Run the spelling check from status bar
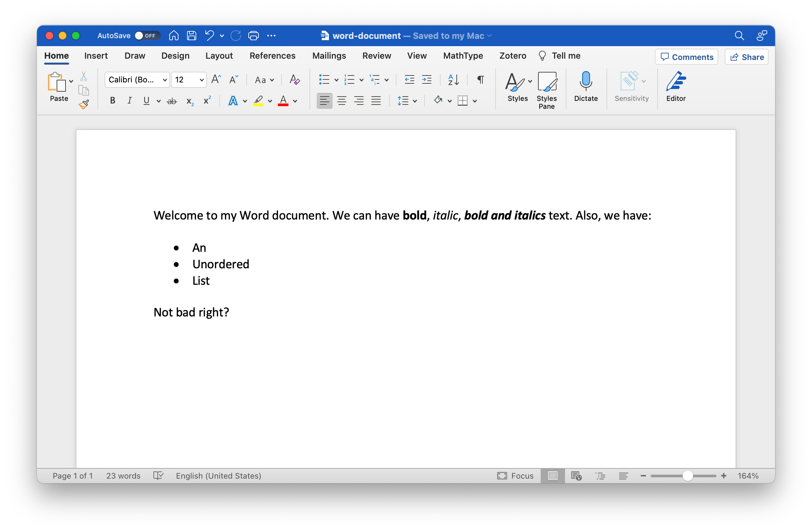This screenshot has width=812, height=532. point(158,476)
